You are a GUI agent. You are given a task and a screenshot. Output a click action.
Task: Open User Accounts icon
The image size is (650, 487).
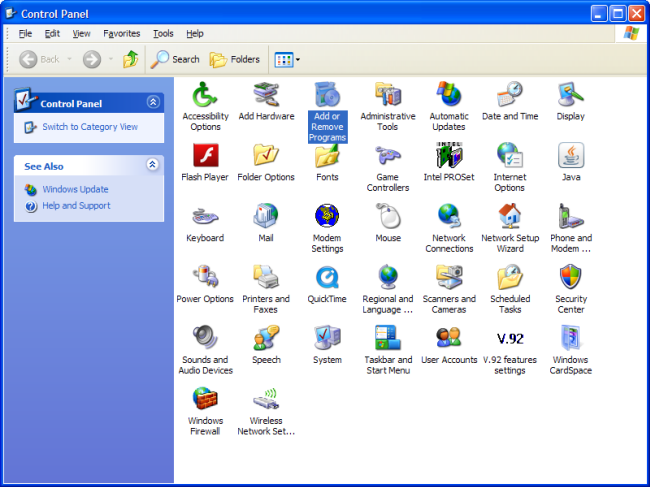pyautogui.click(x=449, y=345)
